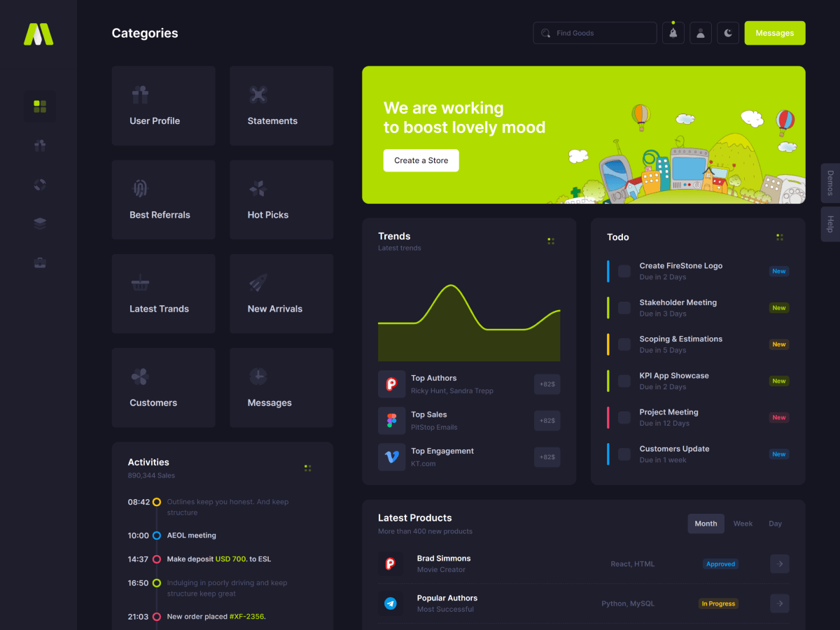This screenshot has height=630, width=840.
Task: Click the Telegram icon beside Popular Authors
Action: pos(391,603)
